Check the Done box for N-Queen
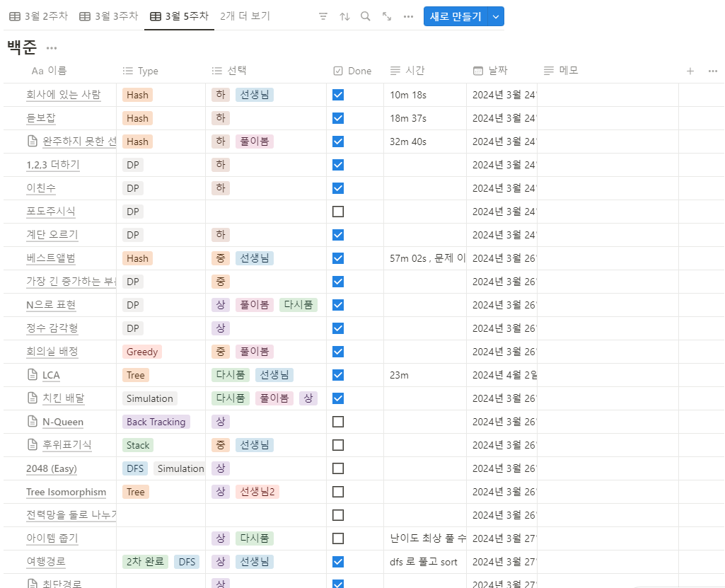The height and width of the screenshot is (588, 725). [338, 422]
